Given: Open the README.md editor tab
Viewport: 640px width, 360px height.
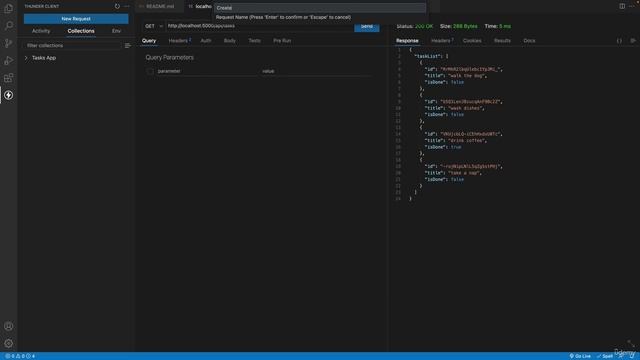Looking at the screenshot, I should pos(160,6).
